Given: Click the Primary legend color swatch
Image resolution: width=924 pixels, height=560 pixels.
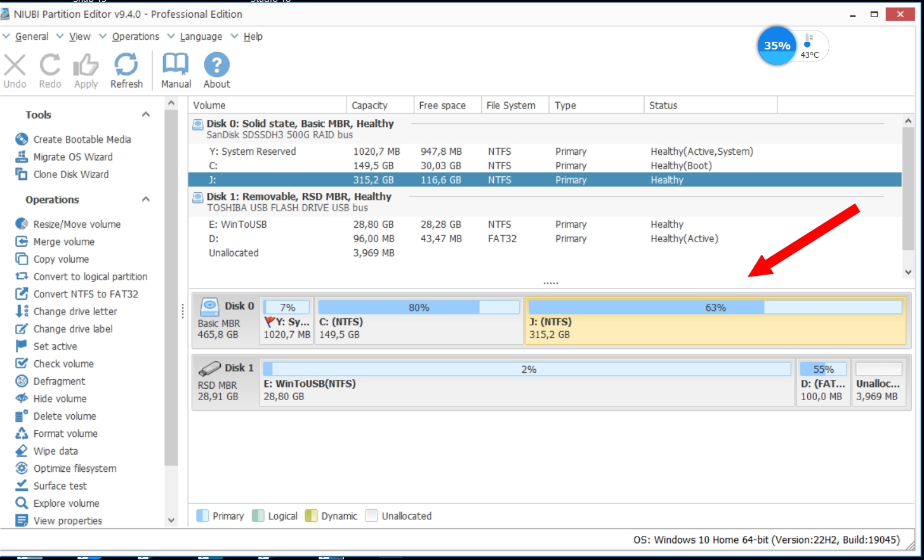Looking at the screenshot, I should coord(202,516).
